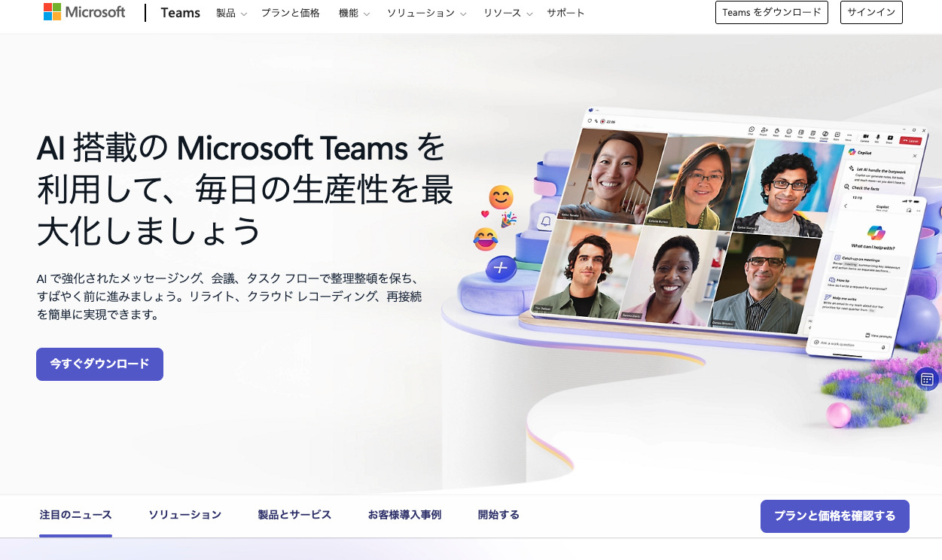
Task: Switch to the 製品とサービス tab
Action: point(294,515)
